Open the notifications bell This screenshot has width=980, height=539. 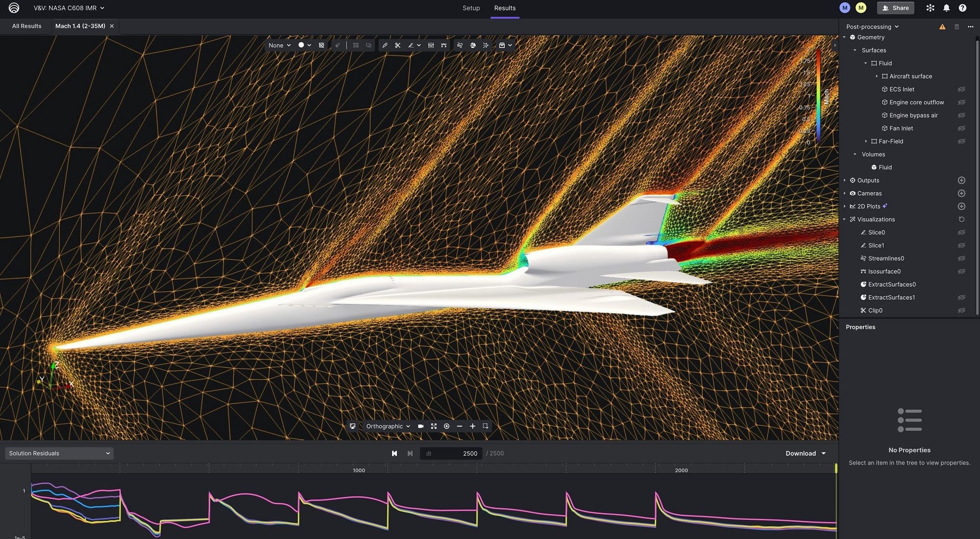coord(946,8)
